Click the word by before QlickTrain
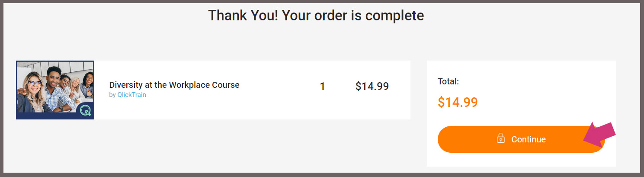Image resolution: width=644 pixels, height=177 pixels. 112,95
